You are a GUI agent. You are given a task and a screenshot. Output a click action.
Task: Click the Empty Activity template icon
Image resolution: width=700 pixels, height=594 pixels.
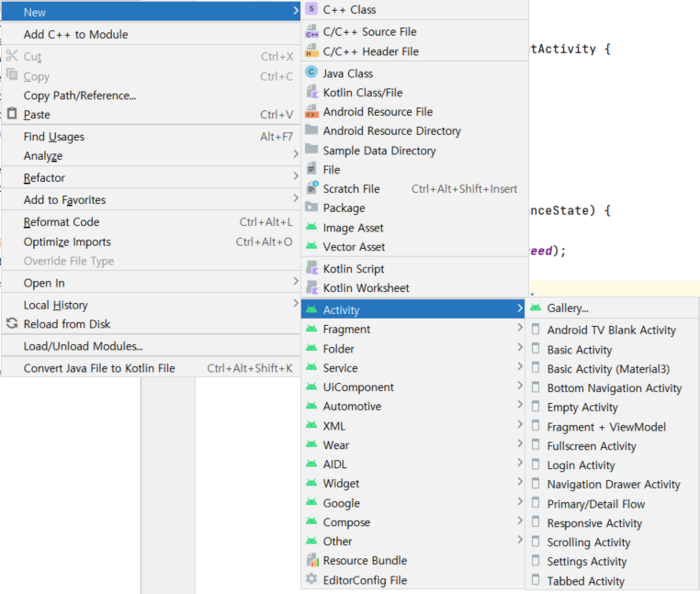[x=536, y=406]
